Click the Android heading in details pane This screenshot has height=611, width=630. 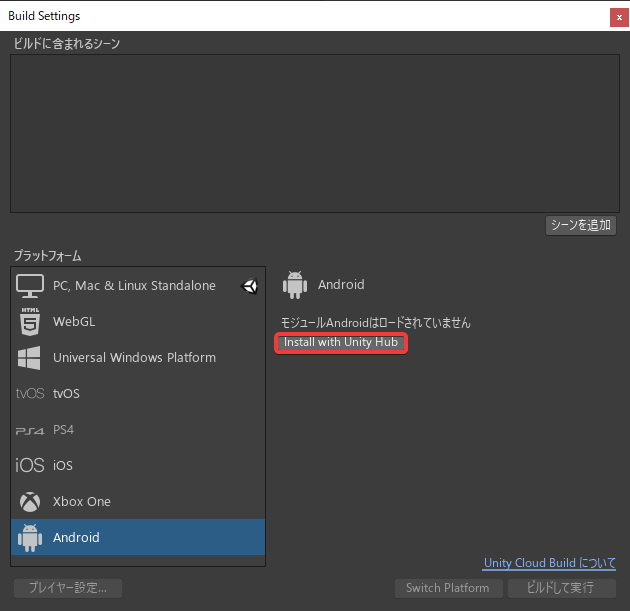(341, 285)
